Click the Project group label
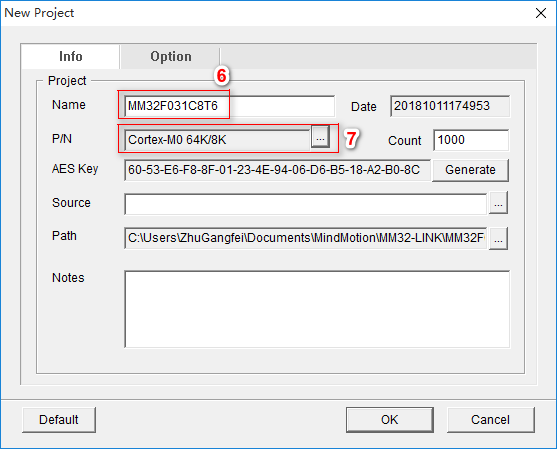 [x=67, y=81]
